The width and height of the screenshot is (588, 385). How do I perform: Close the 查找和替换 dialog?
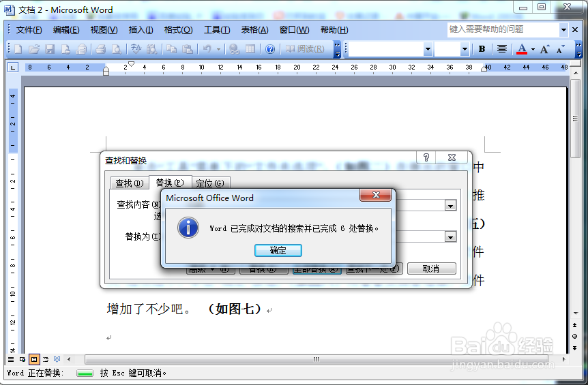click(452, 157)
